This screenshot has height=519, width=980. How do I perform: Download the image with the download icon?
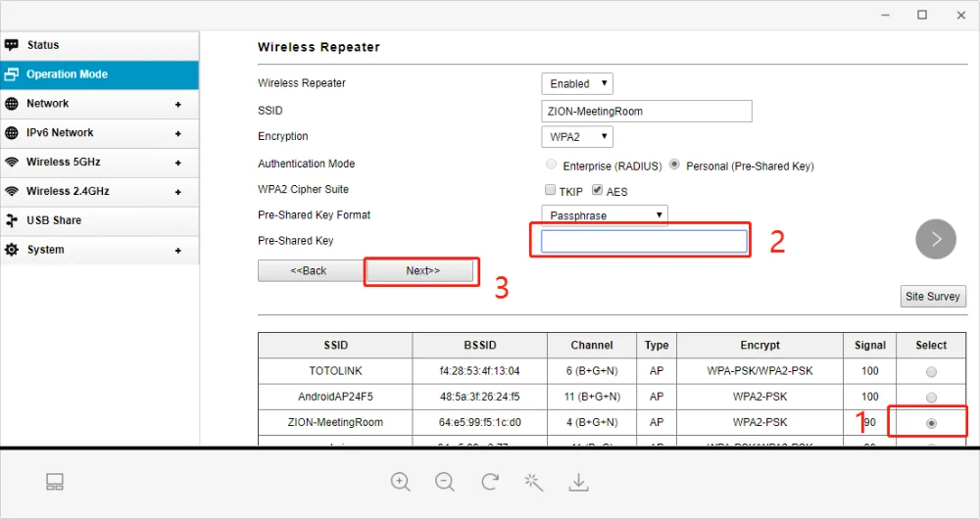pos(579,482)
